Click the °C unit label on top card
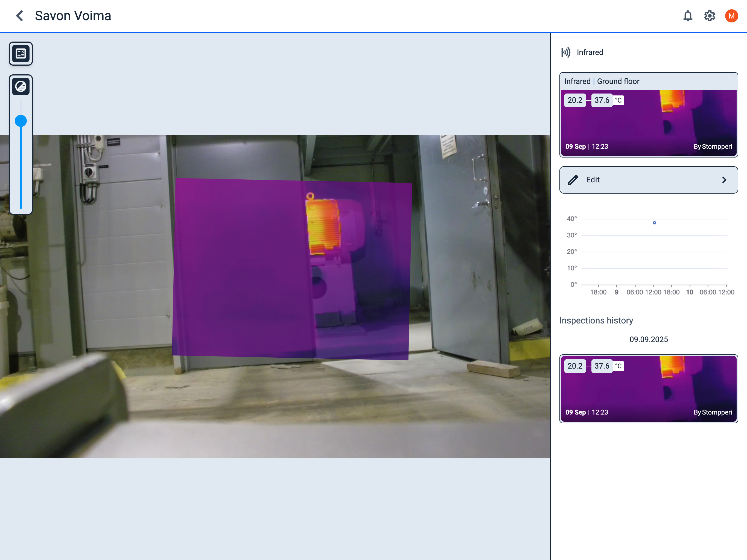Viewport: 747px width, 560px height. (618, 100)
